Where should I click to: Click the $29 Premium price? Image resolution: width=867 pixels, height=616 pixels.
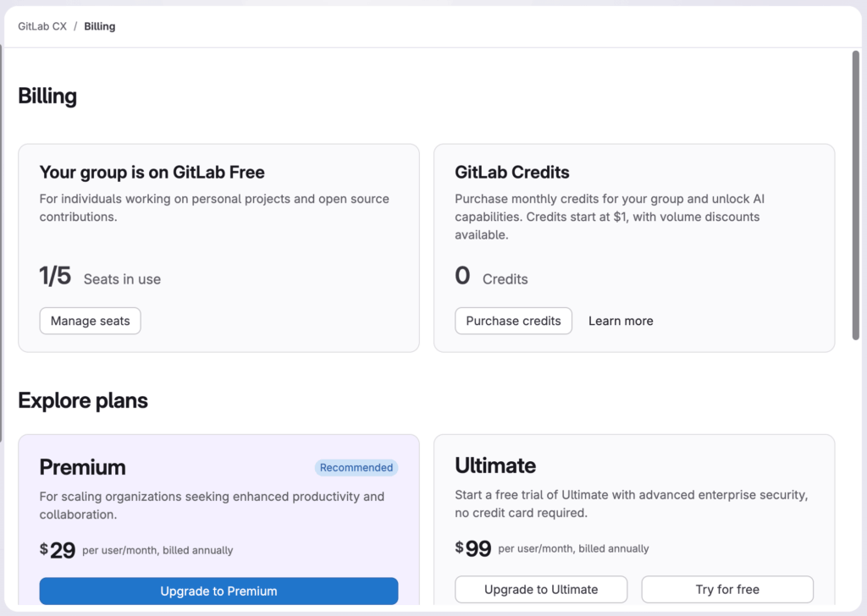pos(58,551)
